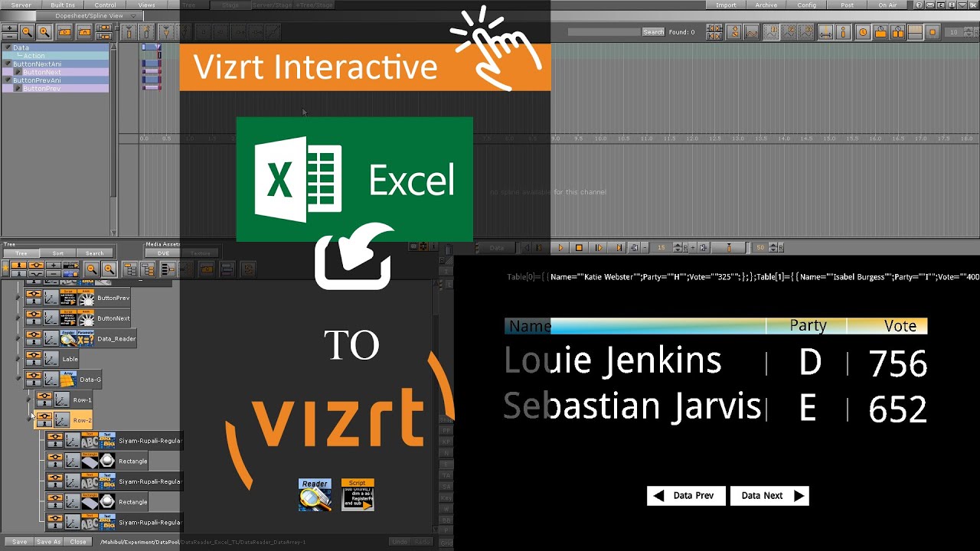
Task: Toggle lock icon of Lable container
Action: (x=34, y=364)
